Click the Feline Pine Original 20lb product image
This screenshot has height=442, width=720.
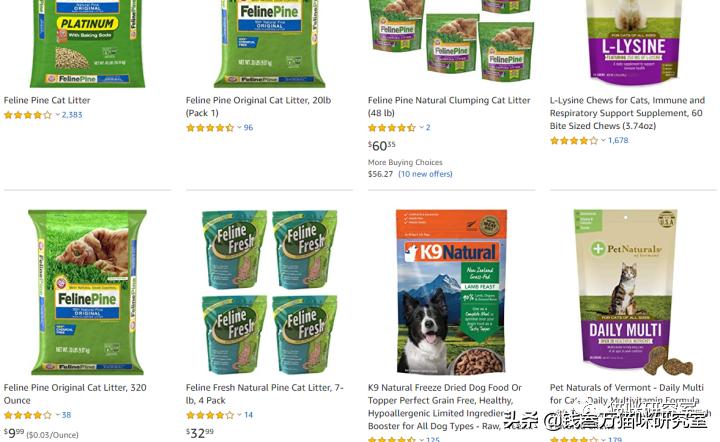pos(270,44)
